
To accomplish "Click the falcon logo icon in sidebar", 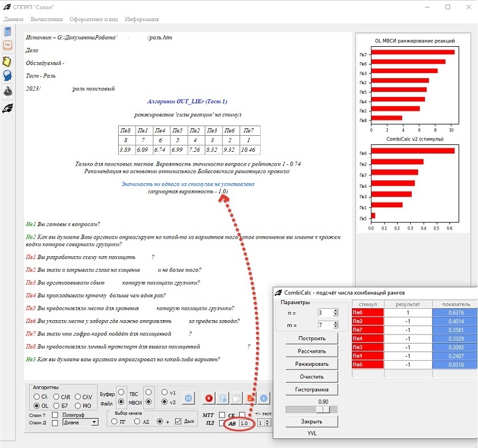I will (x=8, y=107).
